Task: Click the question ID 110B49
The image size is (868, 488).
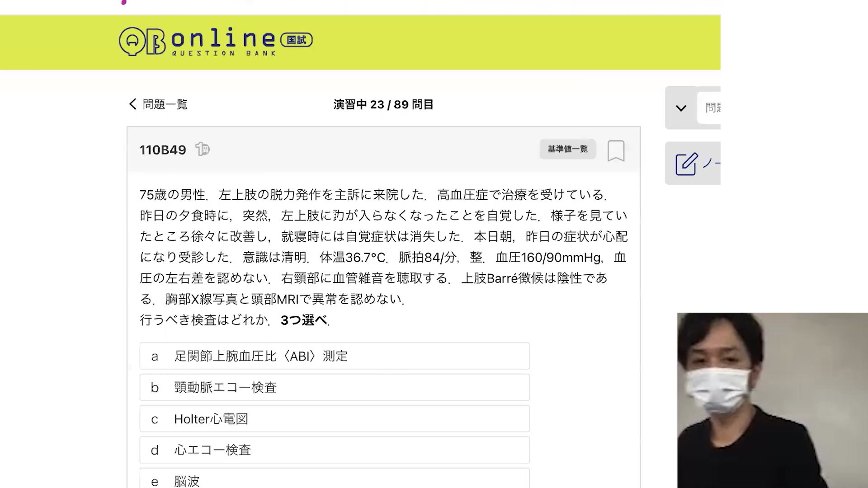Action: click(x=163, y=150)
